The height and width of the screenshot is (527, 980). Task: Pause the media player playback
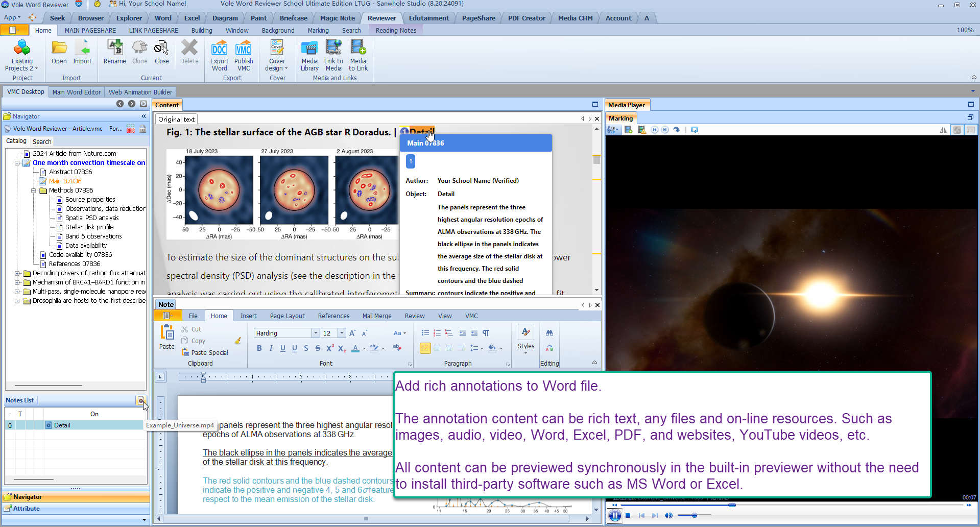click(x=615, y=516)
